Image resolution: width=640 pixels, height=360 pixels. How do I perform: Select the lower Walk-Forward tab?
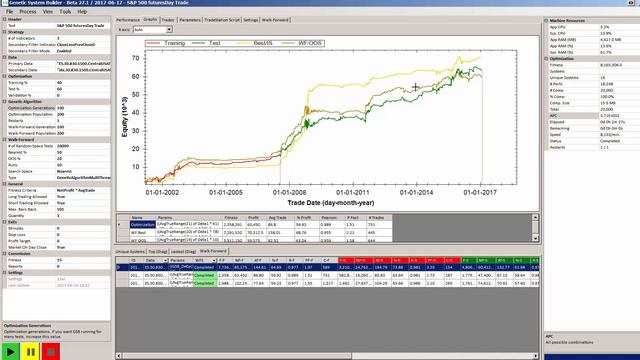click(213, 251)
